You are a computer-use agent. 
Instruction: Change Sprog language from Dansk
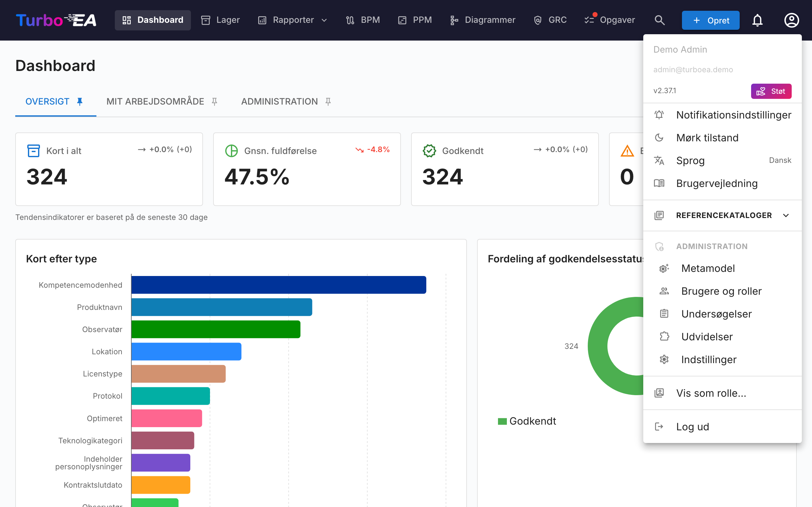point(722,160)
